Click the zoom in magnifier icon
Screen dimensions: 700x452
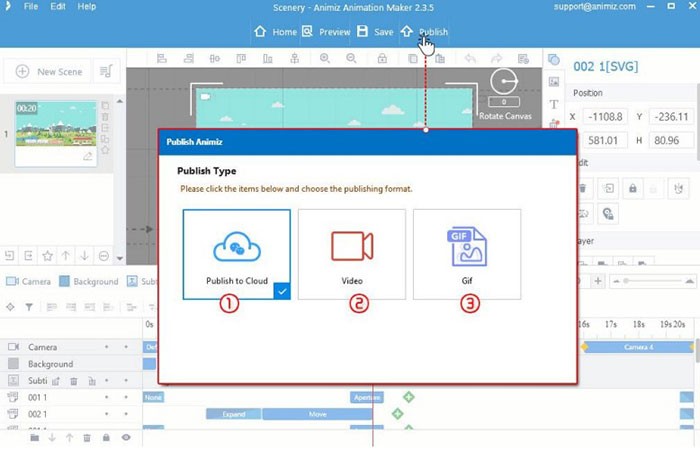click(325, 59)
